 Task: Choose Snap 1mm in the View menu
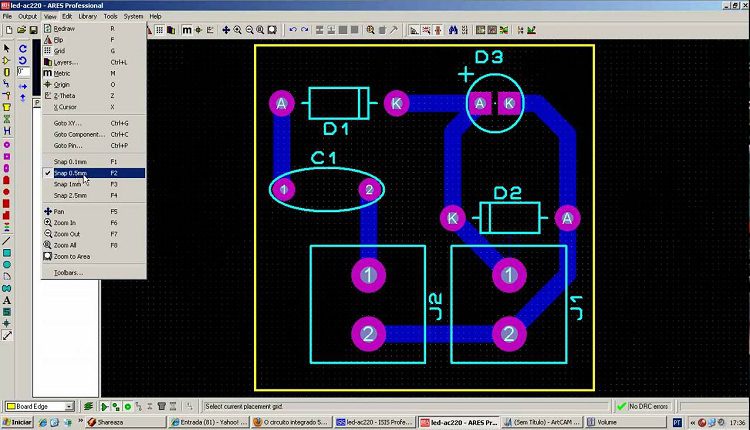pos(70,184)
